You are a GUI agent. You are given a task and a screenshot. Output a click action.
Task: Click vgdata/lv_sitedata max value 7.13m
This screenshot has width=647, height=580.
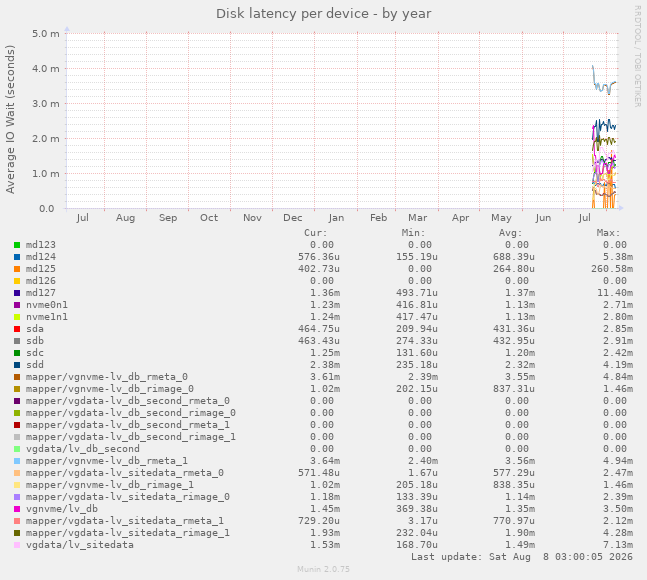(x=618, y=545)
